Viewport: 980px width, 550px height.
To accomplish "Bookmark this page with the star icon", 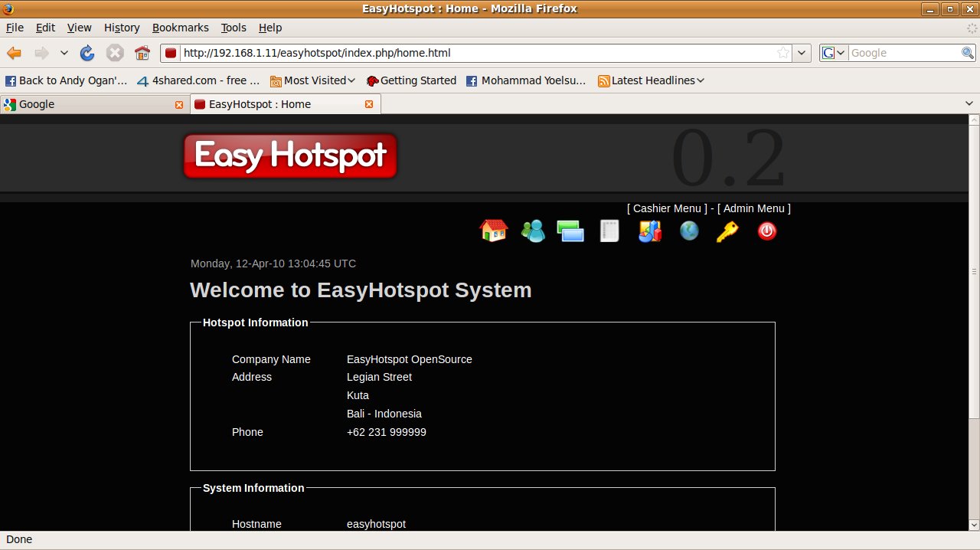I will tap(783, 53).
